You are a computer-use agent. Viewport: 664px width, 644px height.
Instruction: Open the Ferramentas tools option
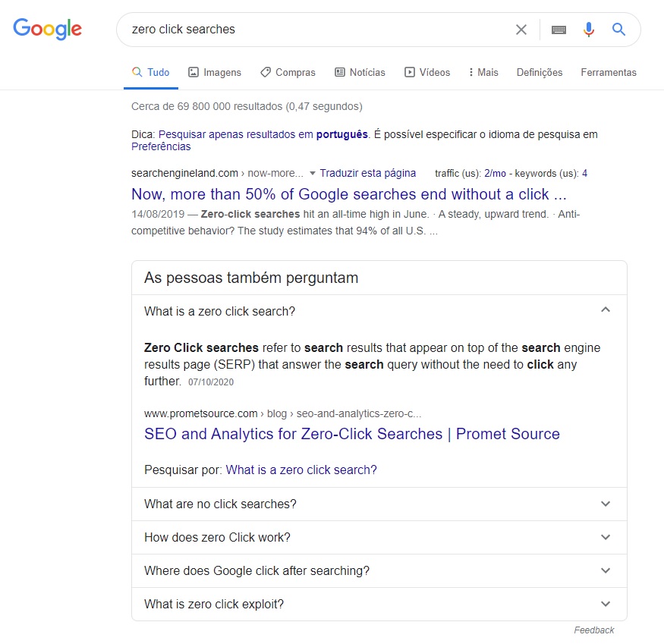click(x=609, y=73)
